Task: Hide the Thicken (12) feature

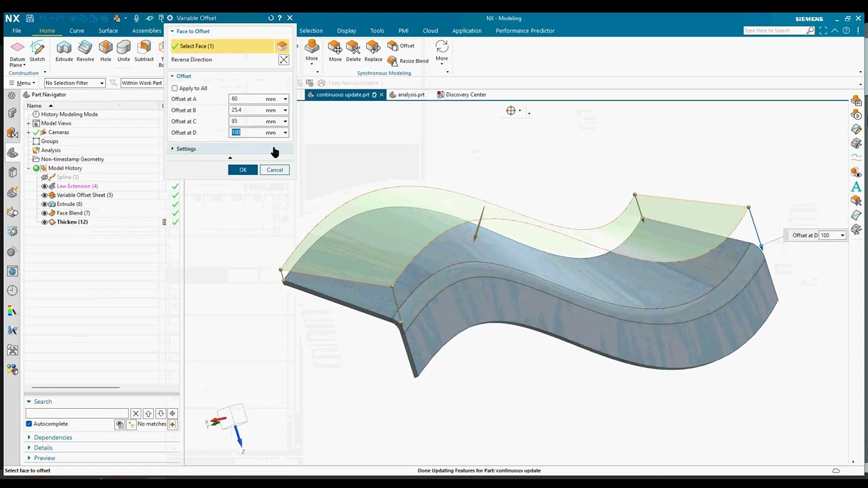Action: click(x=44, y=222)
